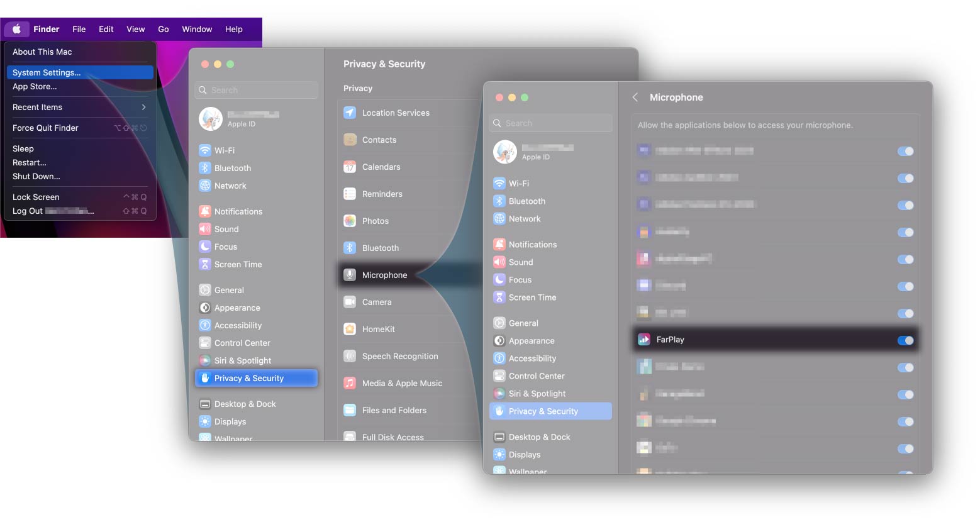
Task: Click the Location Services arrow icon
Action: [x=350, y=113]
